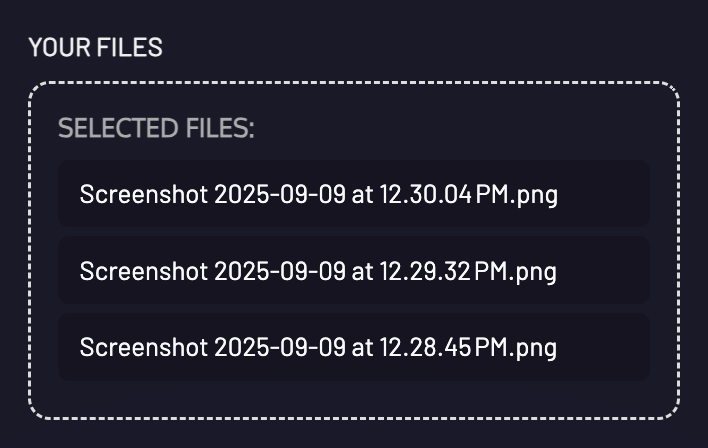Click the file ending in 28.45 PM.png
The image size is (708, 448).
click(318, 347)
